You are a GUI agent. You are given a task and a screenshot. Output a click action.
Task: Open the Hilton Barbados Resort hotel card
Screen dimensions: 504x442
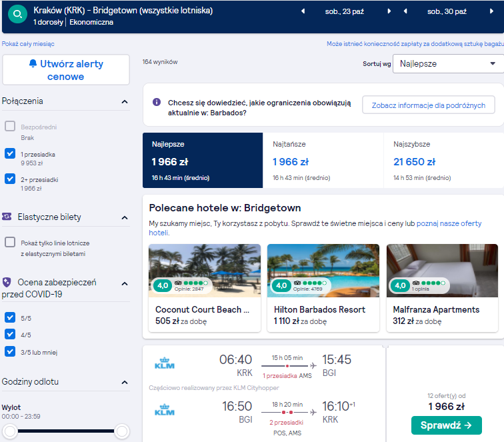point(323,288)
